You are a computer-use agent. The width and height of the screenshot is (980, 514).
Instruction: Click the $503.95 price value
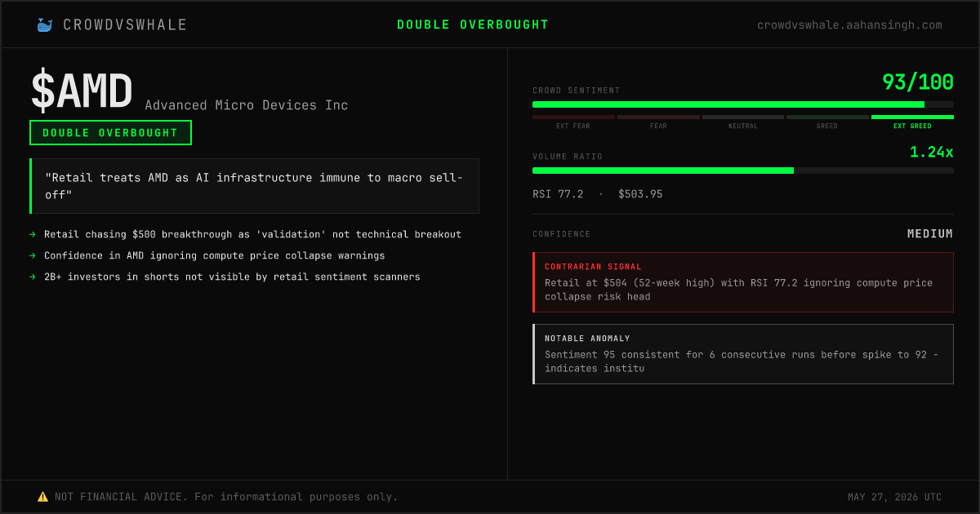(640, 194)
